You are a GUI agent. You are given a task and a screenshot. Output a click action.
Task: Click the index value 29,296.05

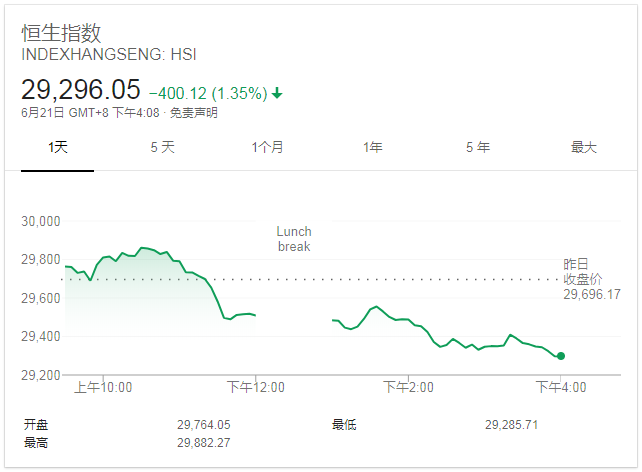coord(81,89)
